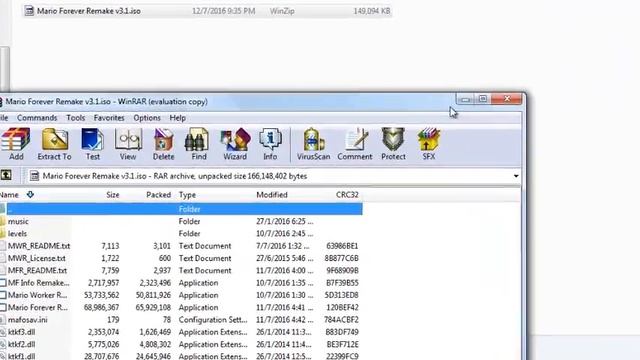The width and height of the screenshot is (640, 360).
Task: Click the 149,094 KB size in Explorer
Action: tap(372, 11)
